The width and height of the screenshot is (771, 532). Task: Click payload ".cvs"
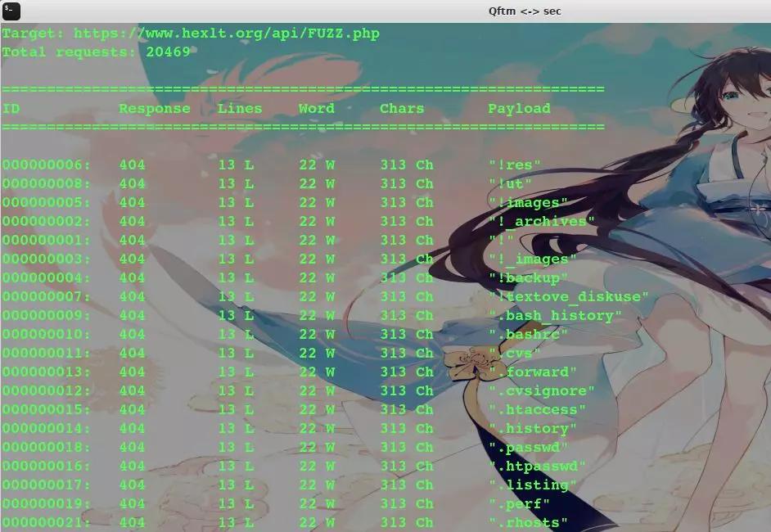514,353
